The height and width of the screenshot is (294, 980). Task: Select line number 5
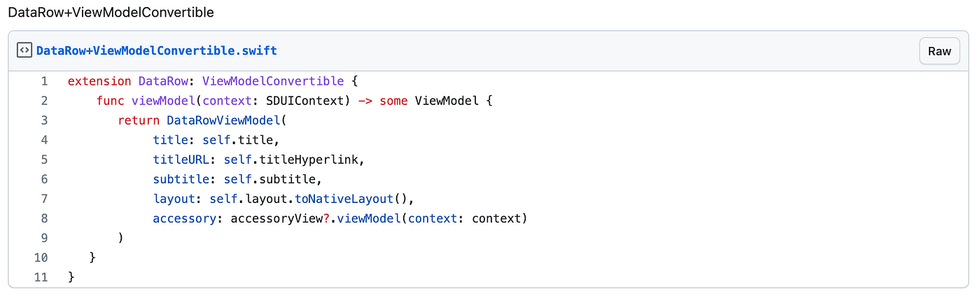click(44, 160)
